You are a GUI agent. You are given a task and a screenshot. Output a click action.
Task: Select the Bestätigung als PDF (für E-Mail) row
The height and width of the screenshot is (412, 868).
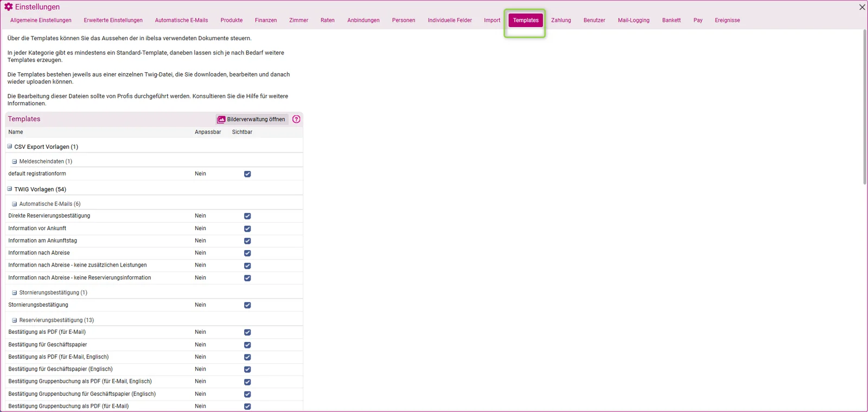[x=154, y=332]
